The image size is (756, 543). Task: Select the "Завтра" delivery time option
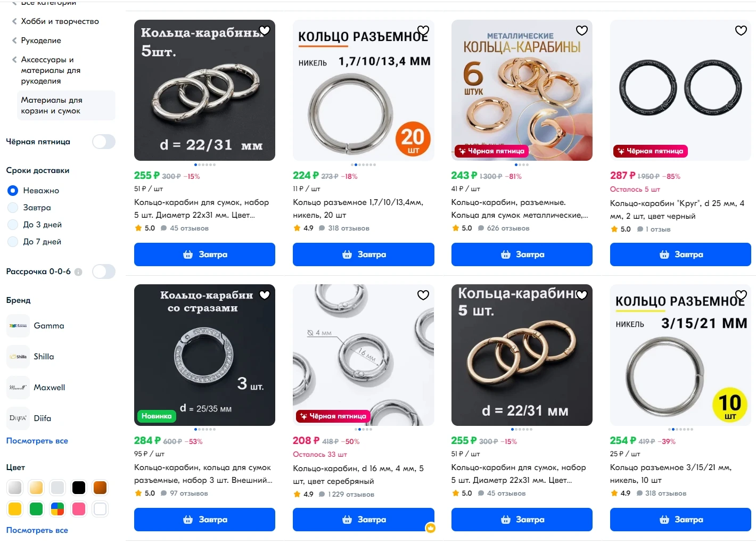click(13, 208)
